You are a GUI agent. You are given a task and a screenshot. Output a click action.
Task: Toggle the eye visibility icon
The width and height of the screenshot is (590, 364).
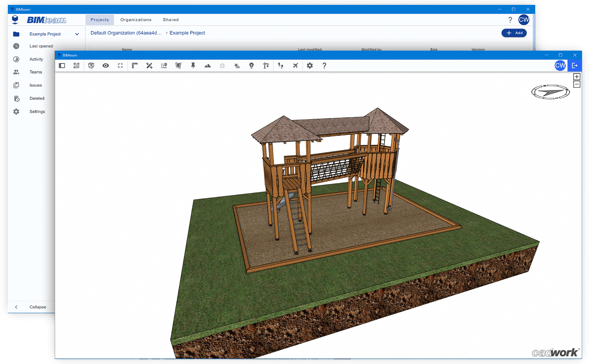[106, 66]
